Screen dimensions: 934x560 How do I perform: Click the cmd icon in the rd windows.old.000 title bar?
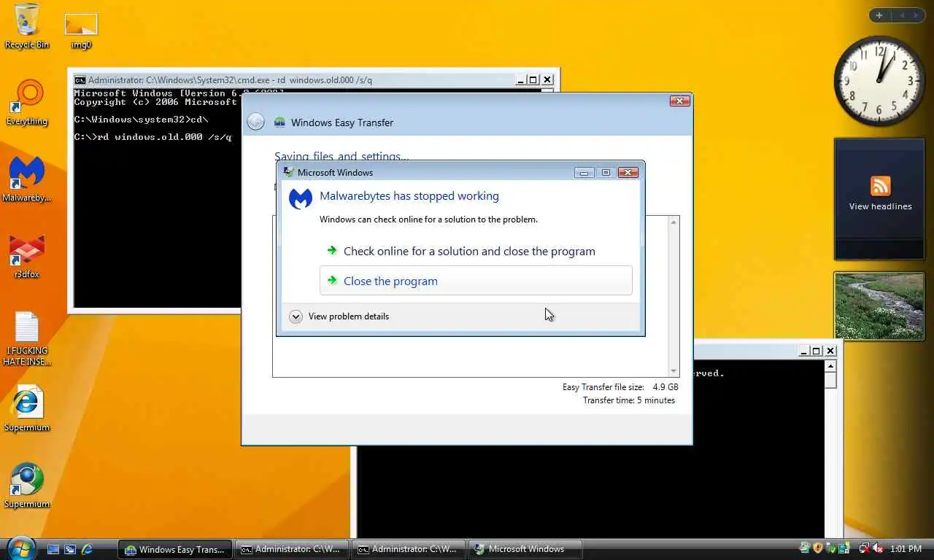coord(80,80)
